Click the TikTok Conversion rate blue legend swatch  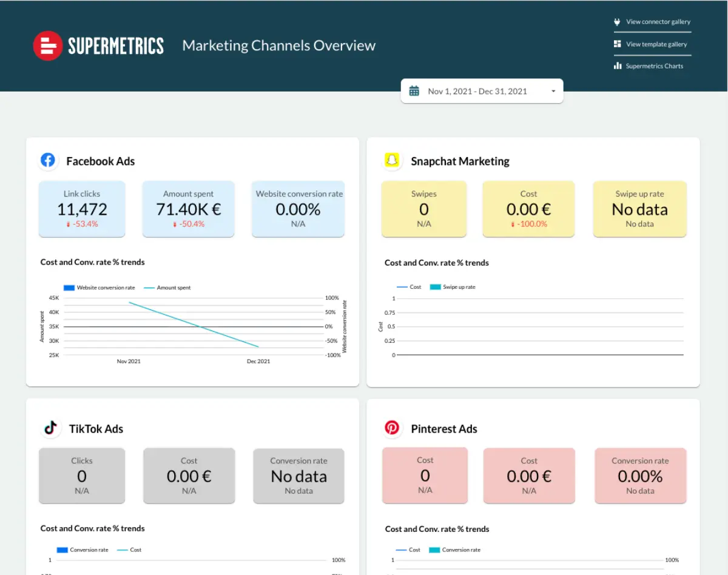tap(62, 550)
